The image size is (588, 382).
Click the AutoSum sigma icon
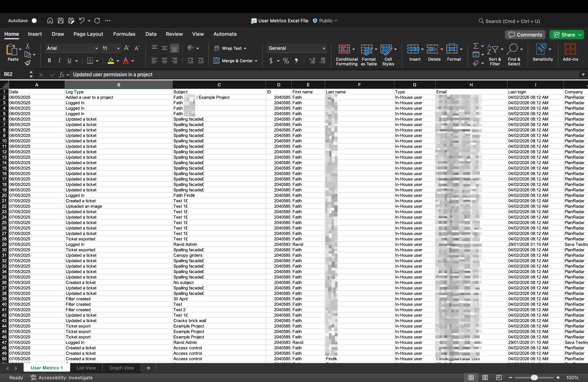476,46
